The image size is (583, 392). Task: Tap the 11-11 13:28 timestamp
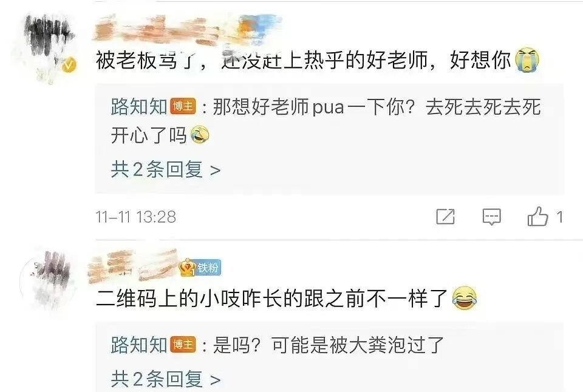coord(135,217)
